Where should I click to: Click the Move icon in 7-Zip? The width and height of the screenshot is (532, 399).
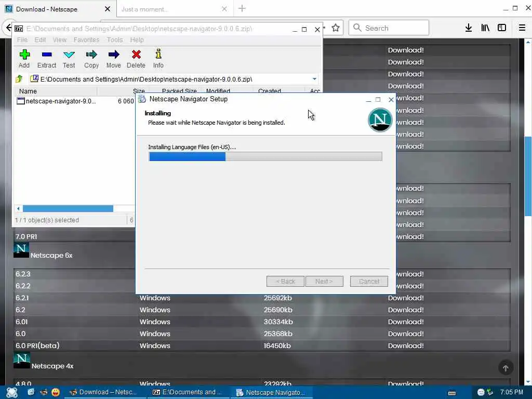pos(114,55)
